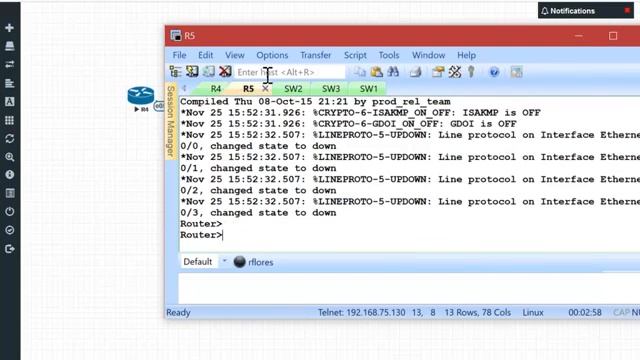Close the Notifications red X
The width and height of the screenshot is (640, 360).
coord(627,10)
